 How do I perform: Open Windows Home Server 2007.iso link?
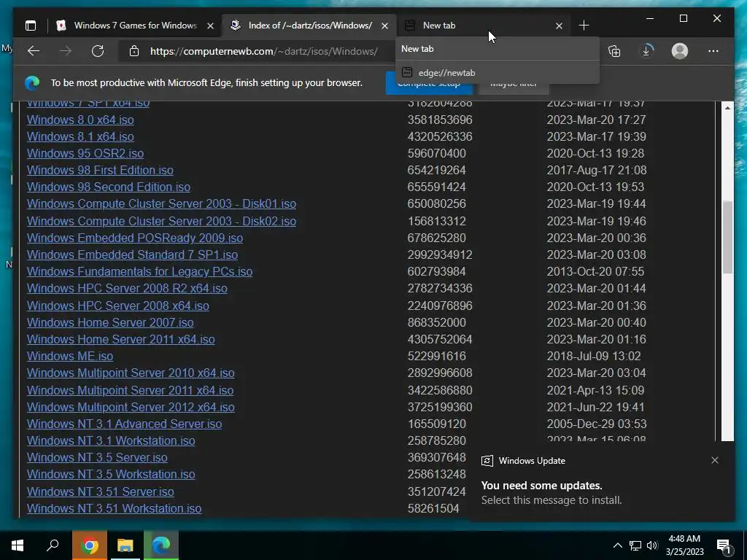pos(110,322)
